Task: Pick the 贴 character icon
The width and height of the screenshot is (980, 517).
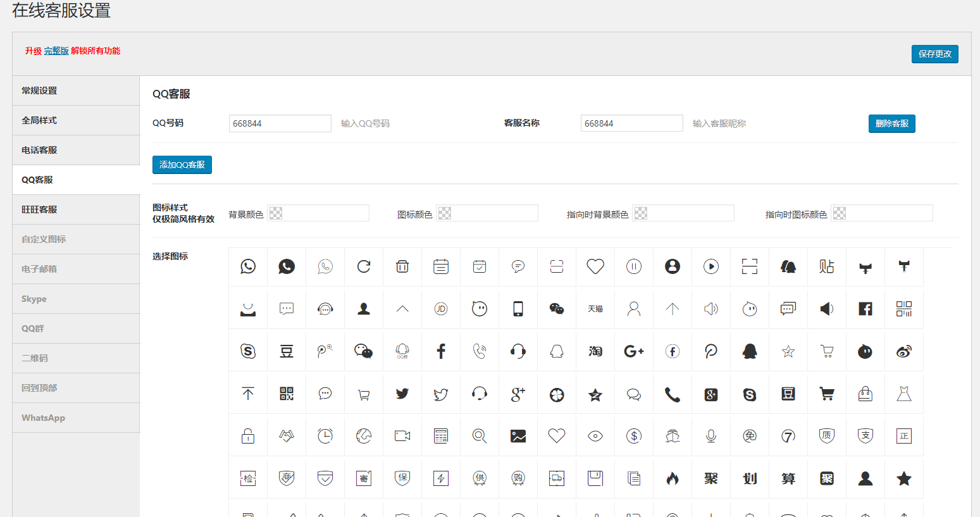Action: (x=827, y=266)
